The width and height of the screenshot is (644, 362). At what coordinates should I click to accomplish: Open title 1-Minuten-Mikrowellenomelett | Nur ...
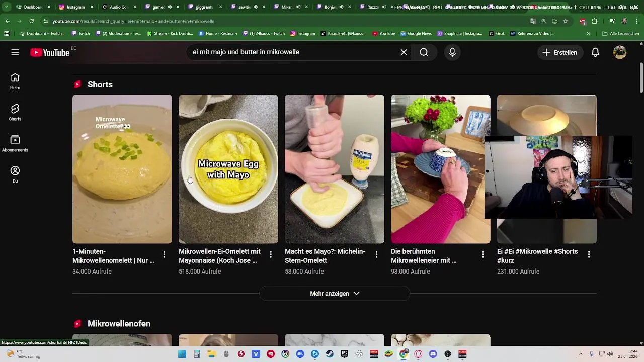point(113,256)
